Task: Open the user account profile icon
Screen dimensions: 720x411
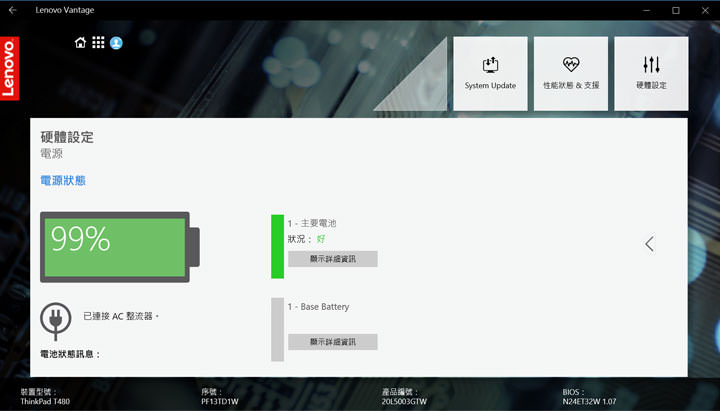Action: point(116,43)
